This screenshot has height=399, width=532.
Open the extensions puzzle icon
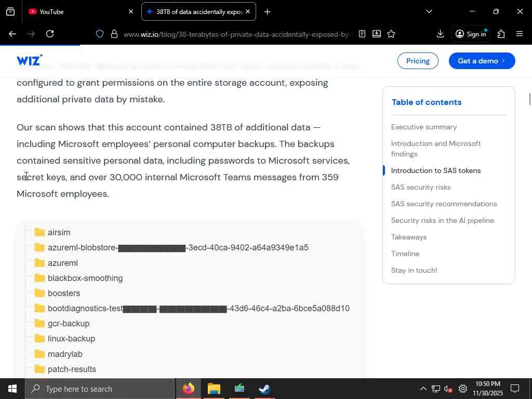click(x=501, y=34)
